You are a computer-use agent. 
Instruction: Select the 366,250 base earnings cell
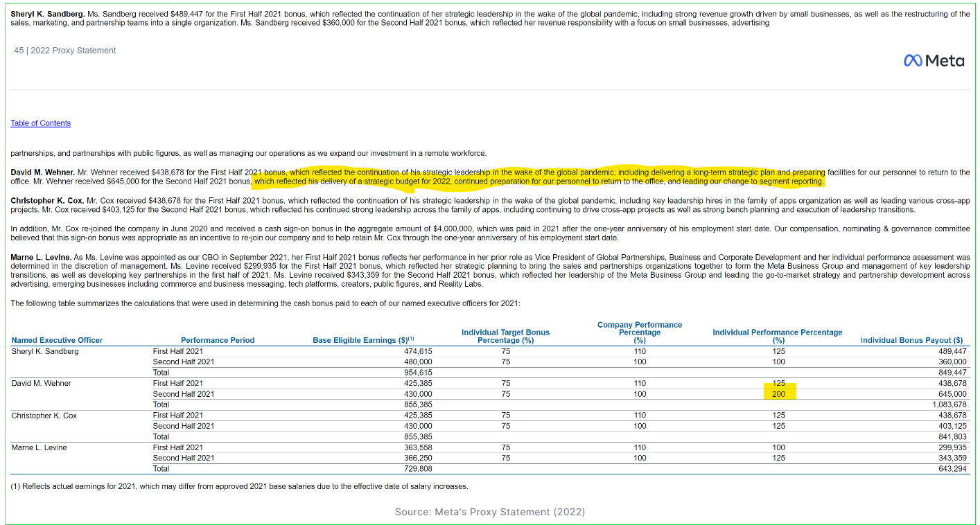point(418,458)
